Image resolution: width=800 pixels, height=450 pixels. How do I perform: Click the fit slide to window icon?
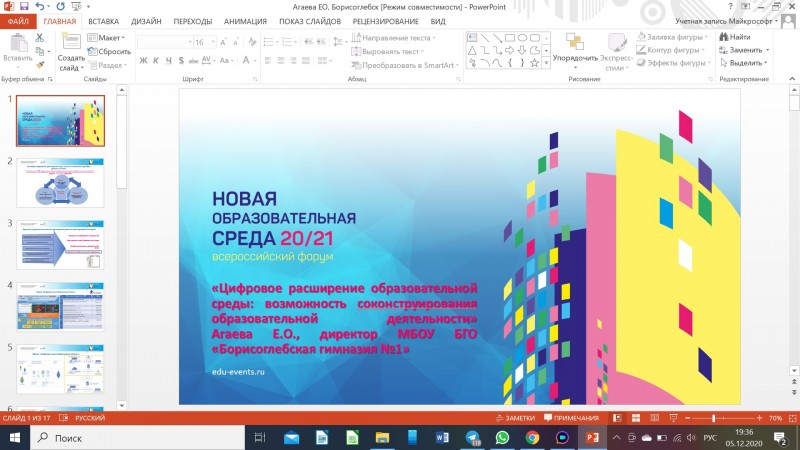791,418
